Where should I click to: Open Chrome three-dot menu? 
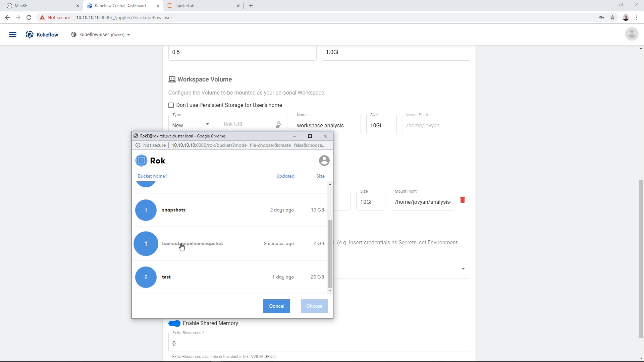coord(637,17)
